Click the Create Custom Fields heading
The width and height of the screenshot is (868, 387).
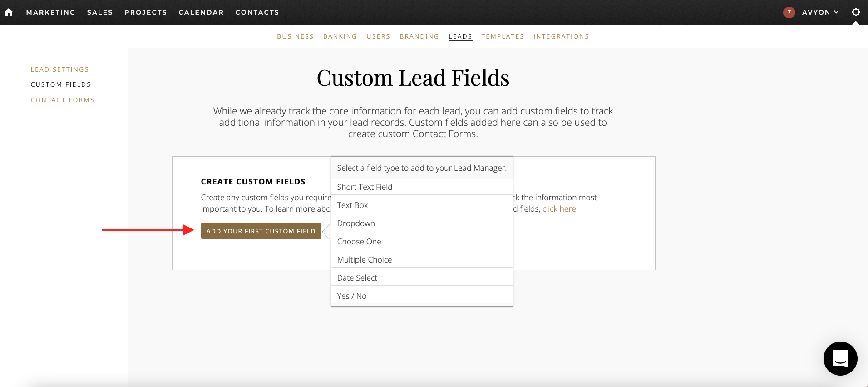(x=253, y=182)
